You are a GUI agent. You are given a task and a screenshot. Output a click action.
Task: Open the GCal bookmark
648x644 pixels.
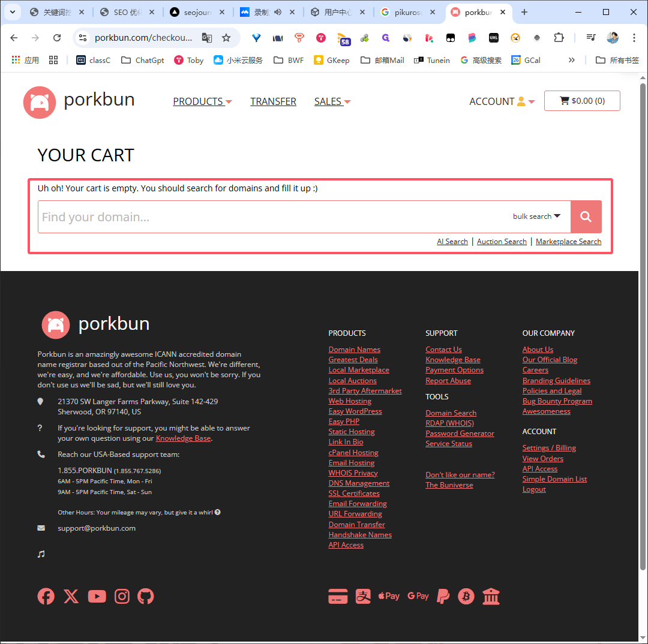click(x=526, y=61)
